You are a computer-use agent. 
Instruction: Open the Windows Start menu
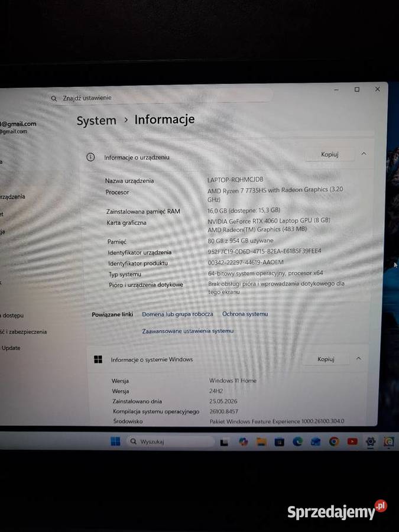pos(115,441)
